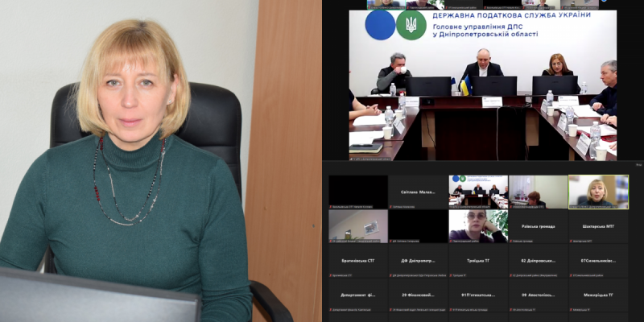Select the 02 Дніпровськ... participant tile

coord(538,260)
